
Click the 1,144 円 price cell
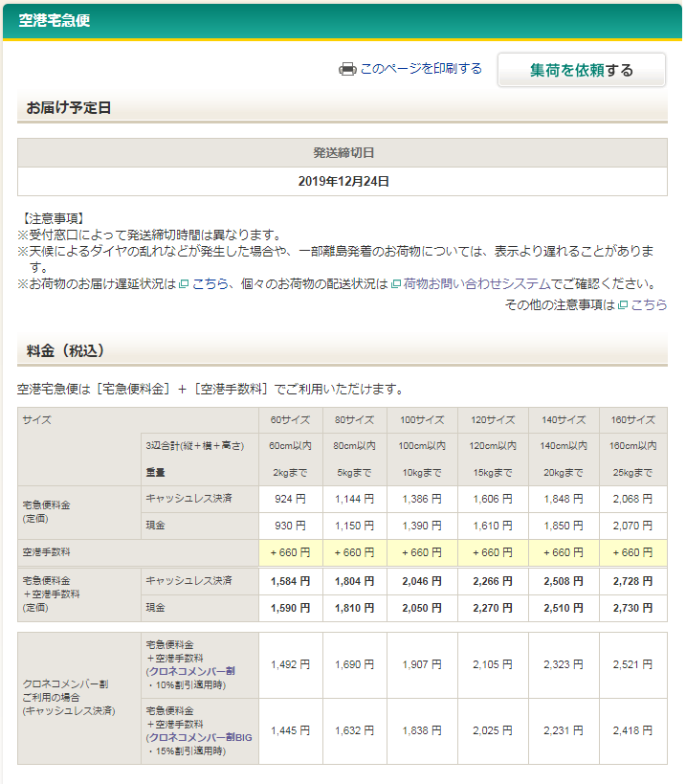(x=354, y=499)
